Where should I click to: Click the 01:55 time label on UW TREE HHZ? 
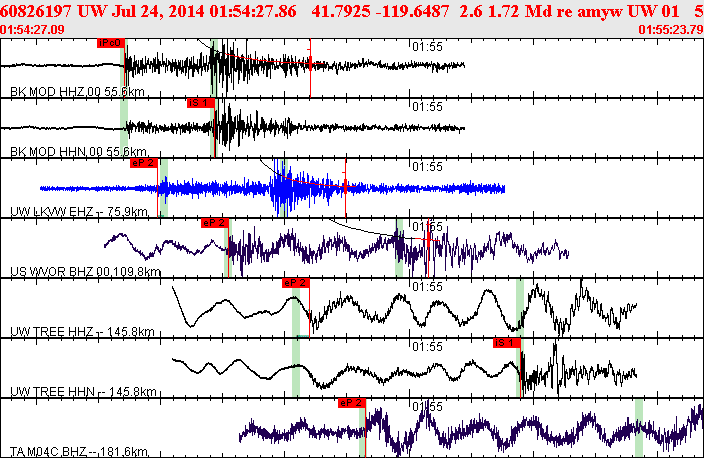427,286
